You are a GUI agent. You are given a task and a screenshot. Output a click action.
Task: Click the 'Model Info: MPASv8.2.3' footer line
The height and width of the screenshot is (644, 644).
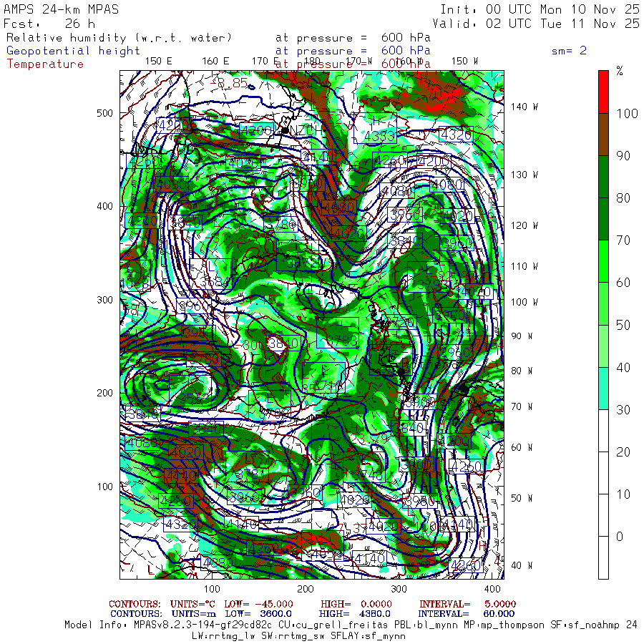click(351, 625)
